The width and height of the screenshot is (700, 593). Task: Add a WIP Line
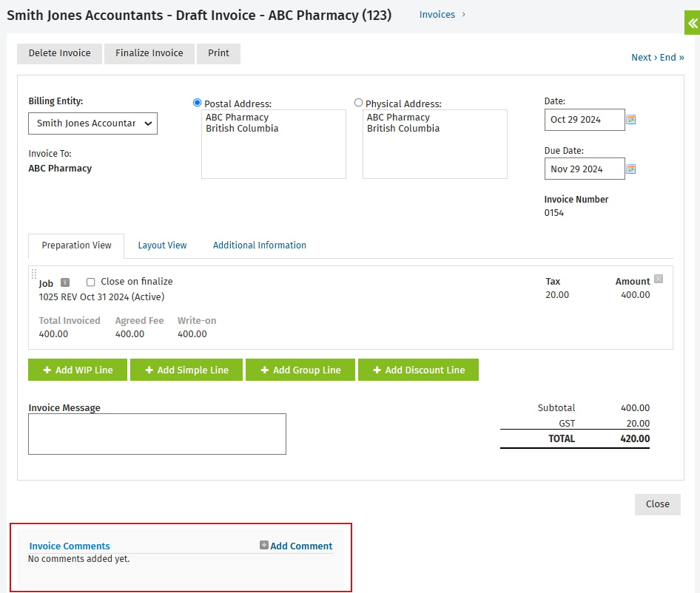click(x=78, y=370)
